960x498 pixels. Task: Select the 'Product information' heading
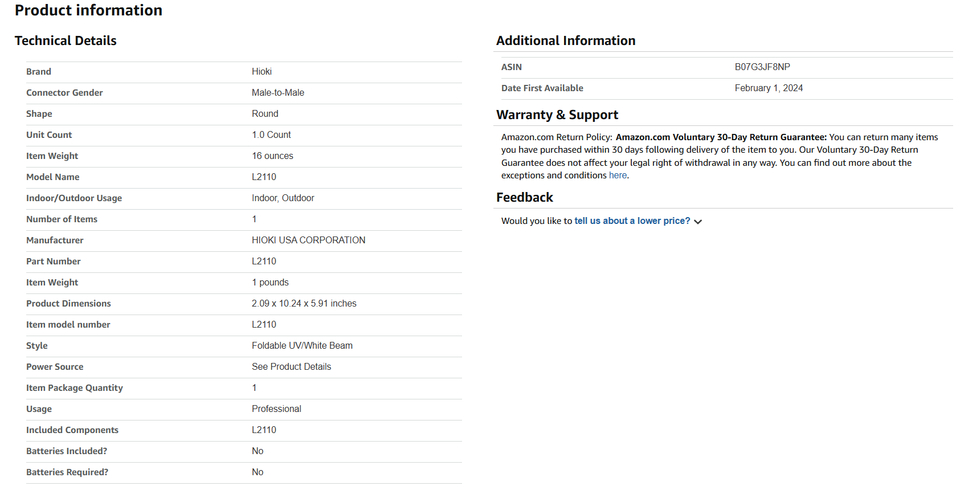point(88,10)
